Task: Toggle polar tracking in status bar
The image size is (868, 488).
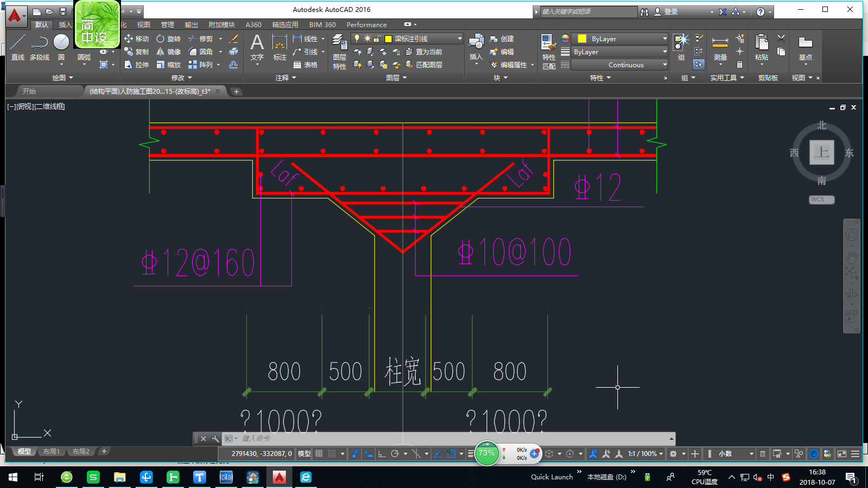Action: coord(395,454)
